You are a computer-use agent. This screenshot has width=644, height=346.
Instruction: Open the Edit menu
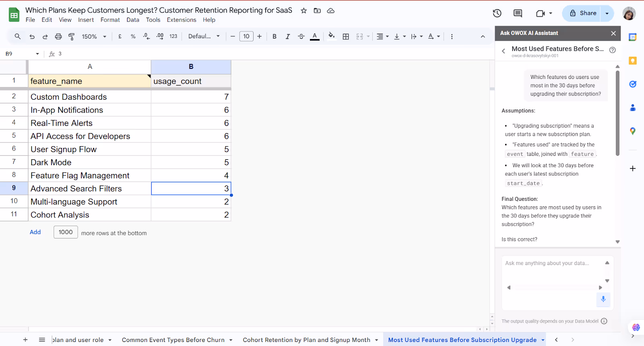(x=47, y=20)
